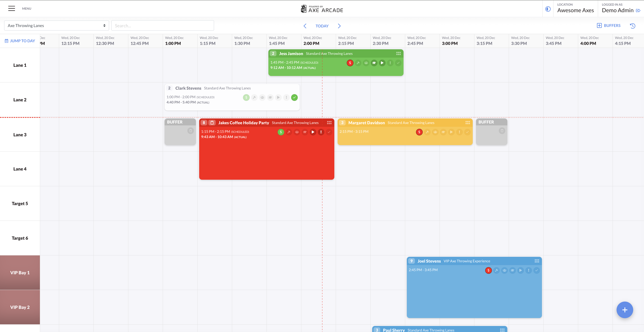
Task: Click clipboard note icon on Jakes Coffee Holiday Party
Action: click(212, 123)
